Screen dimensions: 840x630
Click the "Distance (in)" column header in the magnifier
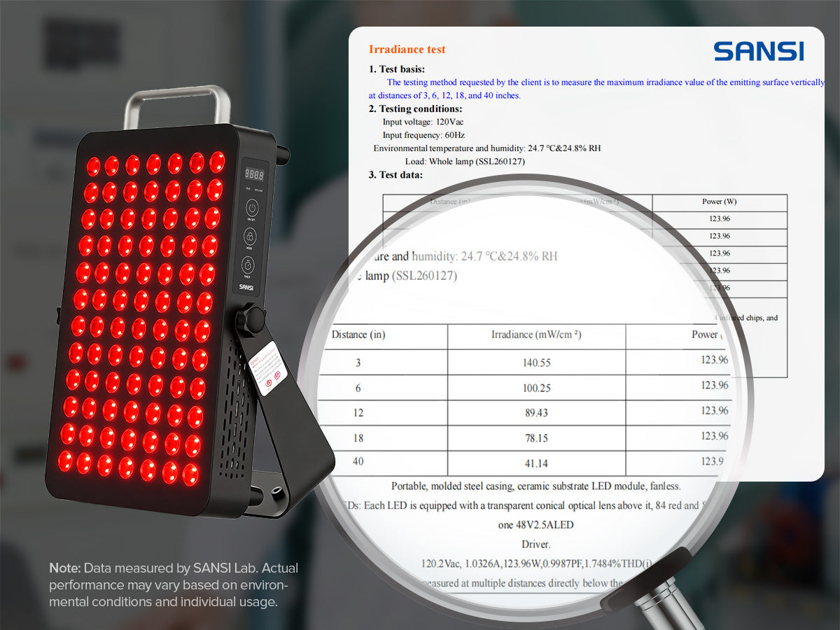point(358,335)
